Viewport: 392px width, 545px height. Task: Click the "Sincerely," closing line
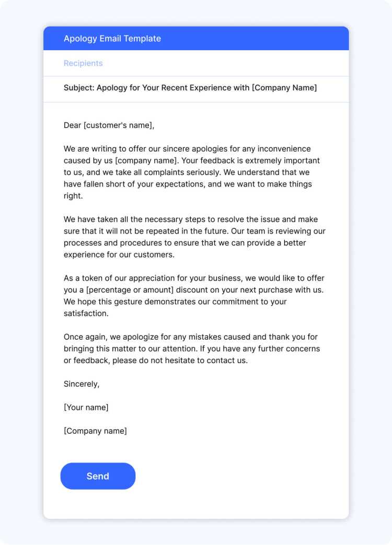tap(82, 384)
